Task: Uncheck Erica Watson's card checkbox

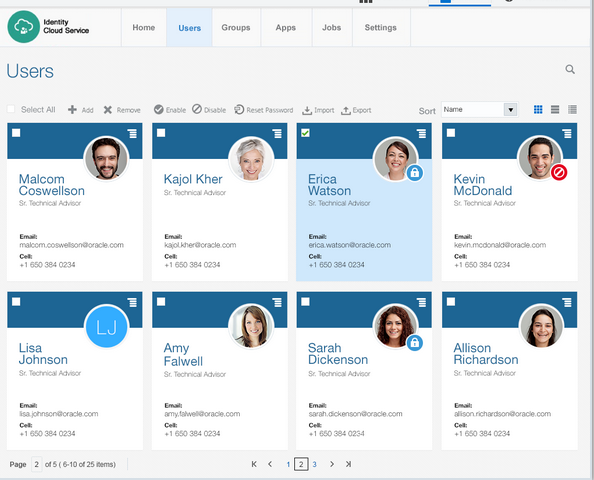Action: tap(305, 133)
